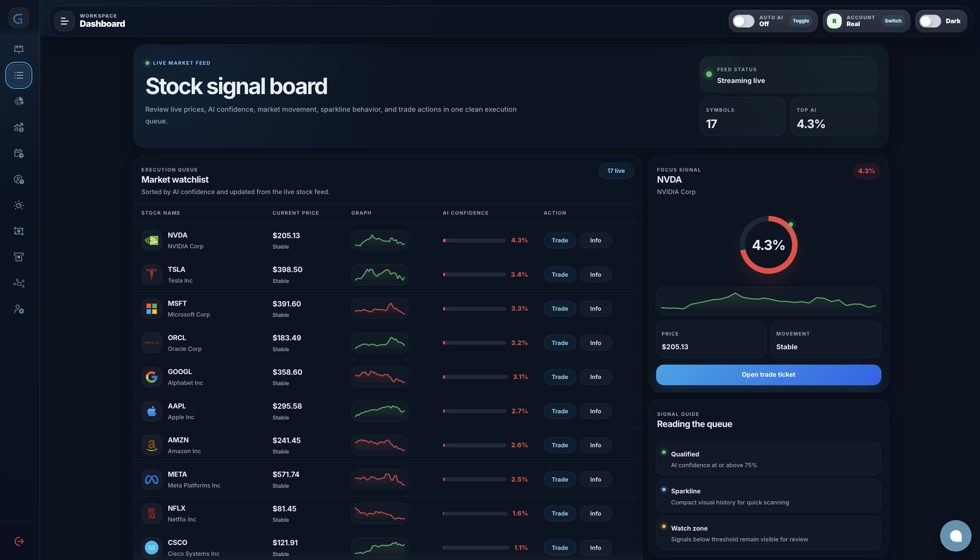The width and height of the screenshot is (980, 560).
Task: Click the account Switch button
Action: pos(893,21)
